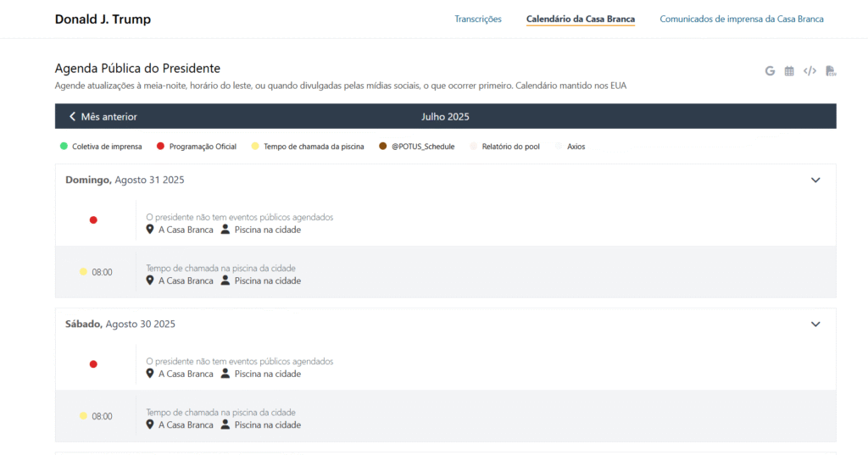The height and width of the screenshot is (455, 868).
Task: Click the Google calendar icon
Action: tap(770, 71)
